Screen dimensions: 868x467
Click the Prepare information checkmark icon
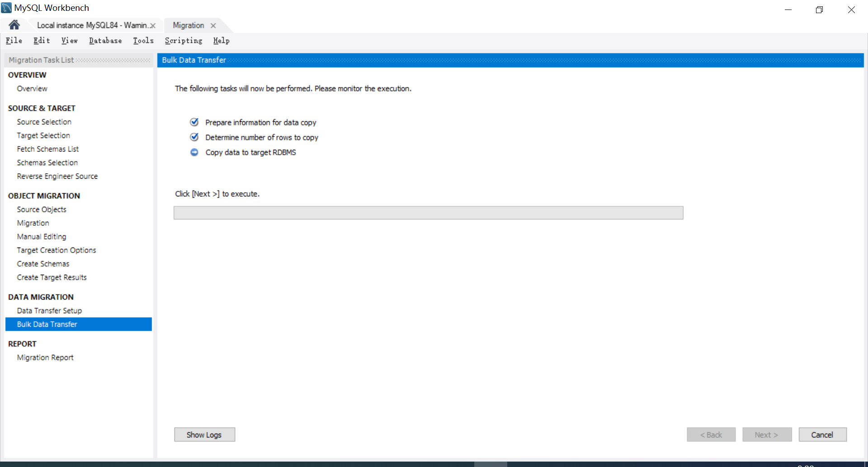coord(194,122)
